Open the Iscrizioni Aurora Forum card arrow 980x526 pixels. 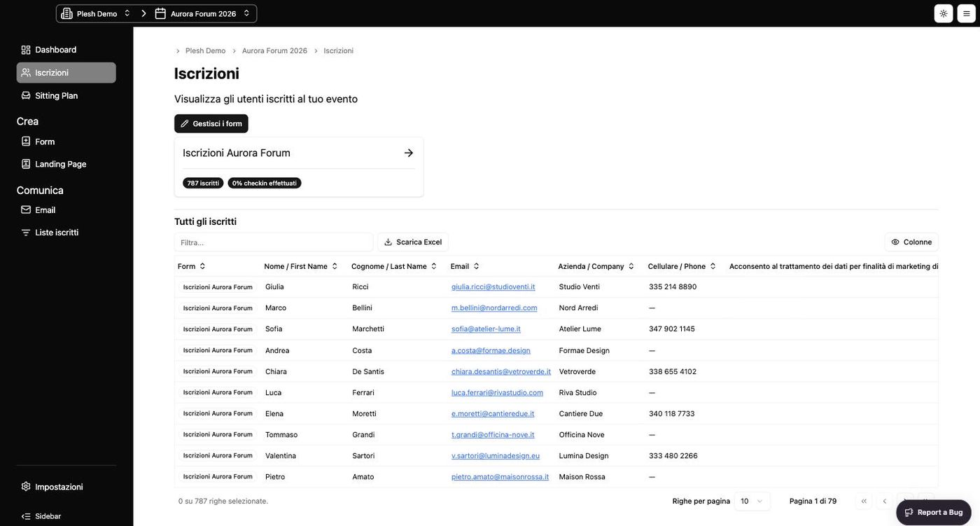point(409,153)
